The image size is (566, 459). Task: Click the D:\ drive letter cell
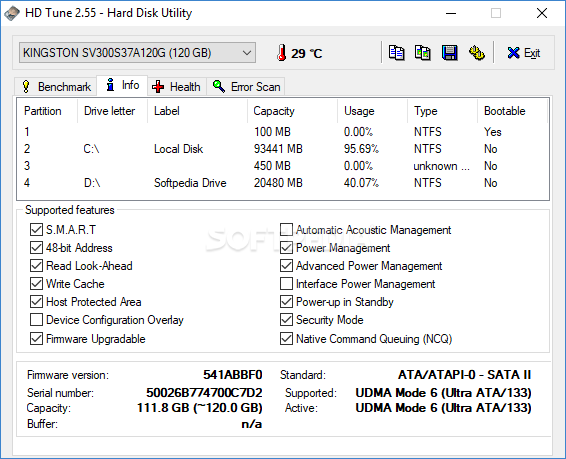(x=92, y=183)
